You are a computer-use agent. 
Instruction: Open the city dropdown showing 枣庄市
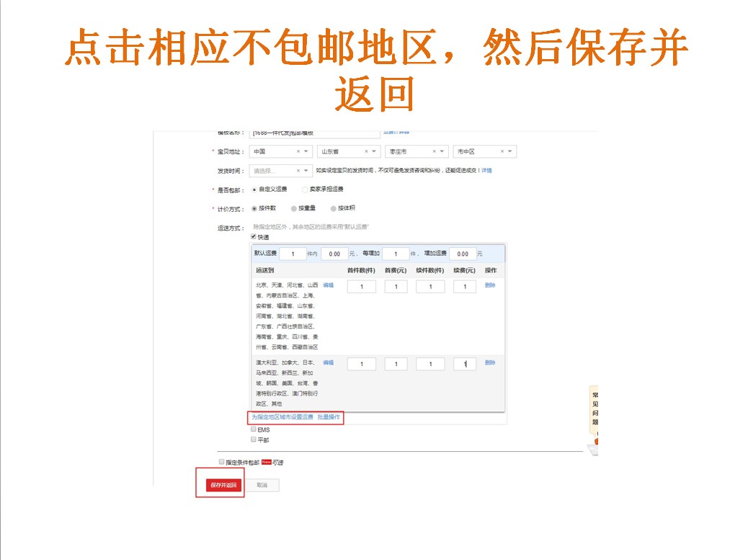442,151
